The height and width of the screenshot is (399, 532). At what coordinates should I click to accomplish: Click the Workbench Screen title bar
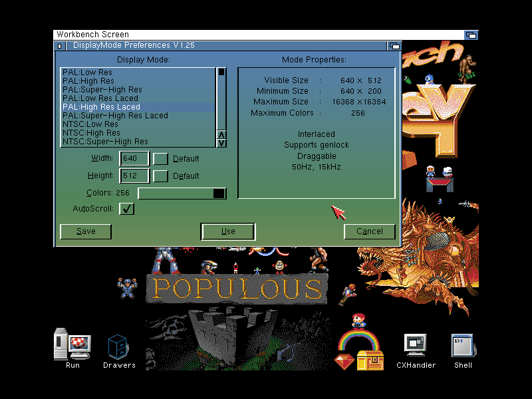click(x=259, y=35)
